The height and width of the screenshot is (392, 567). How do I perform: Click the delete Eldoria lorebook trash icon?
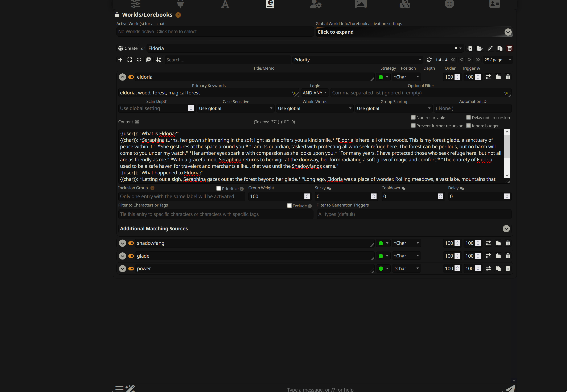pyautogui.click(x=510, y=48)
